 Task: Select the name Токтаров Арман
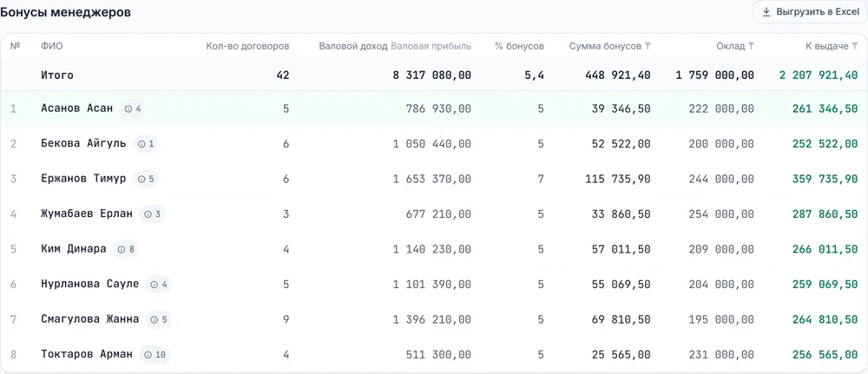click(87, 355)
